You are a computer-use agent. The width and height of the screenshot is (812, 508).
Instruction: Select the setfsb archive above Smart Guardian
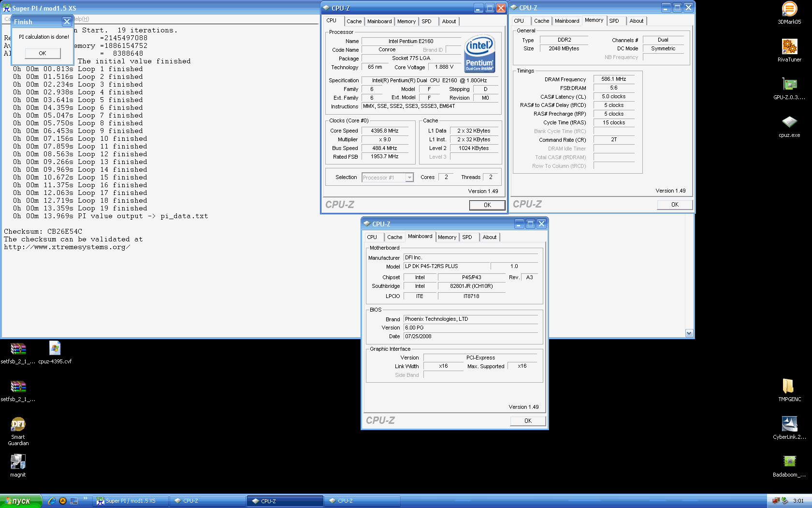[x=18, y=386]
